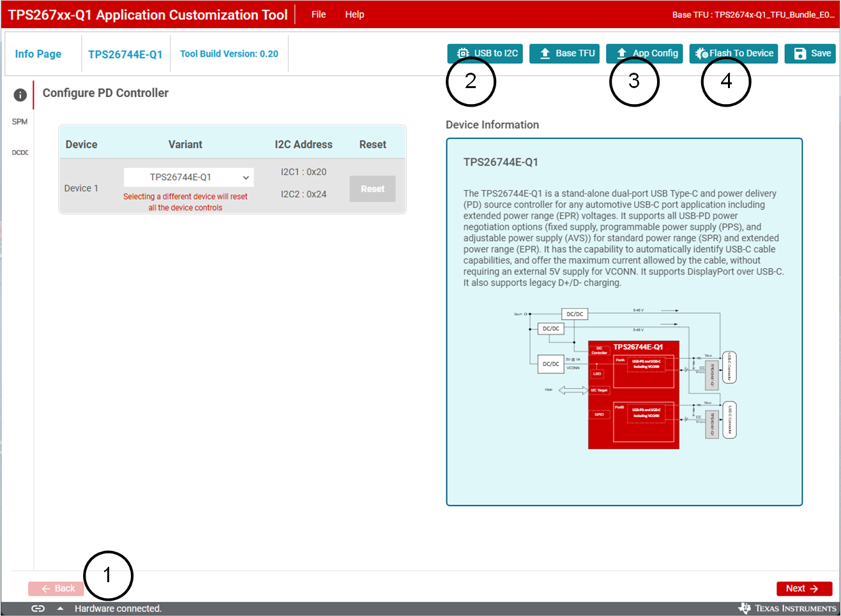The width and height of the screenshot is (841, 616).
Task: Open the DCDC section in the sidebar
Action: pyautogui.click(x=20, y=153)
